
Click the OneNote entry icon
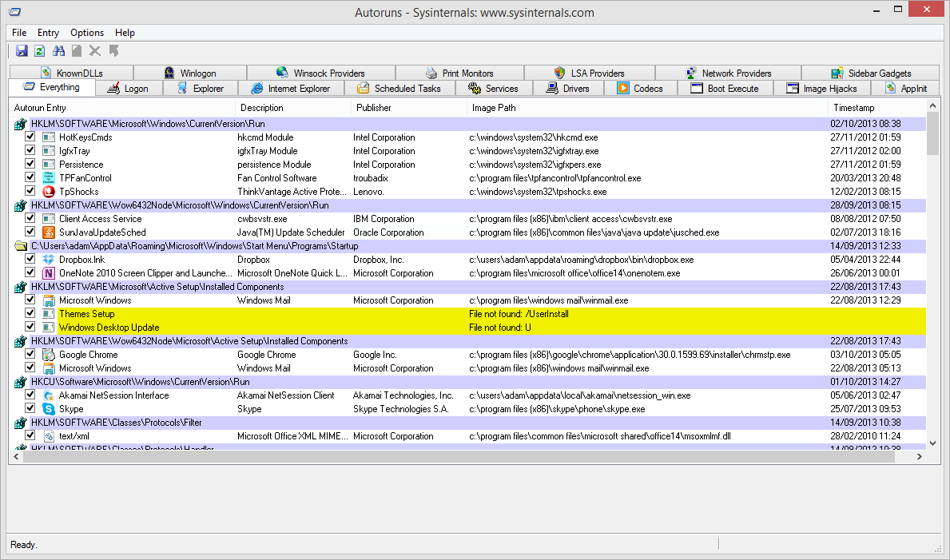[x=49, y=272]
